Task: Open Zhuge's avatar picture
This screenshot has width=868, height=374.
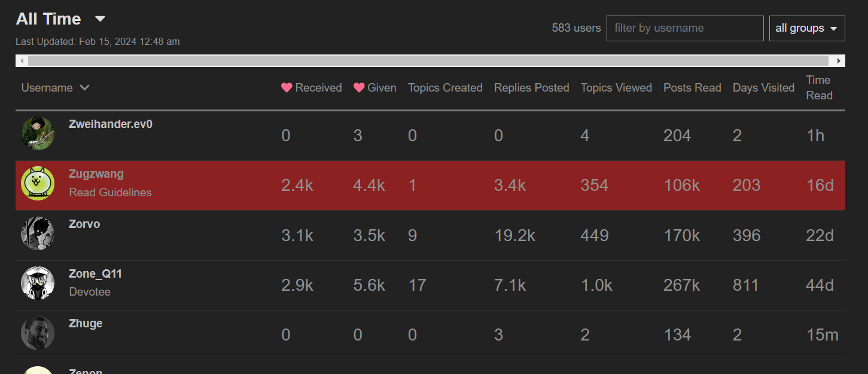Action: coord(38,333)
